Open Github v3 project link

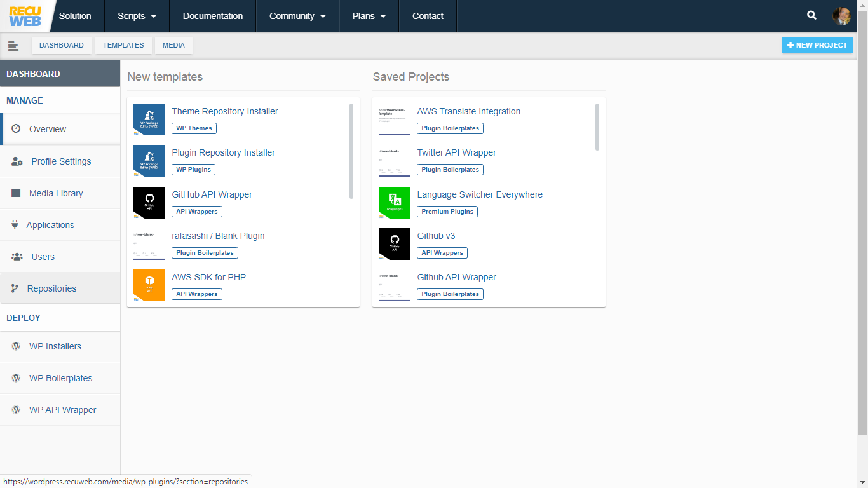point(436,236)
